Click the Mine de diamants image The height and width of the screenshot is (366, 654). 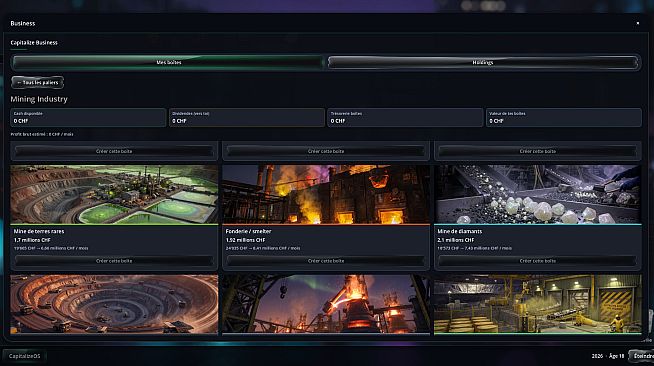[x=538, y=195]
